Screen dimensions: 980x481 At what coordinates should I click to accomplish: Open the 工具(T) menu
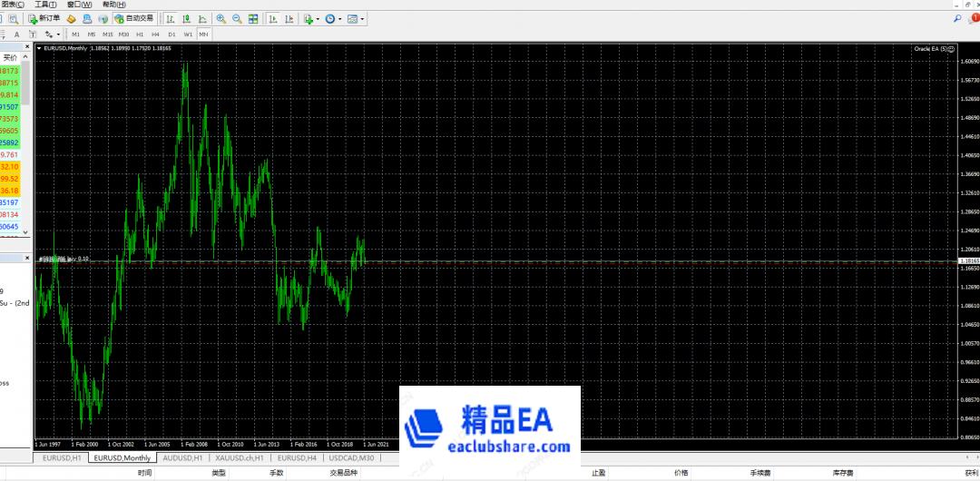45,5
